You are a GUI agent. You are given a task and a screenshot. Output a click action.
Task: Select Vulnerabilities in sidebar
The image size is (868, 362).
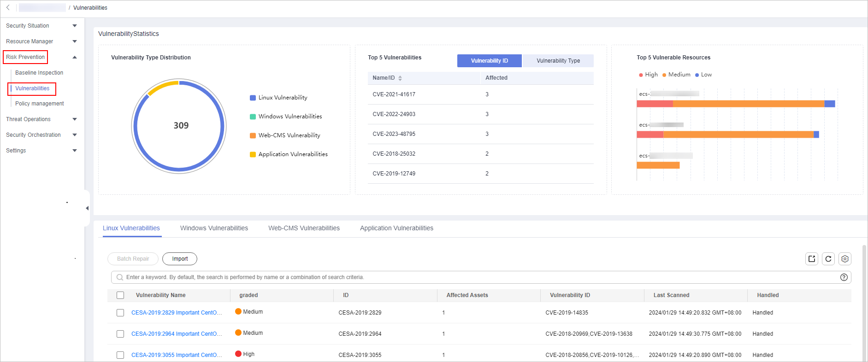(x=32, y=88)
